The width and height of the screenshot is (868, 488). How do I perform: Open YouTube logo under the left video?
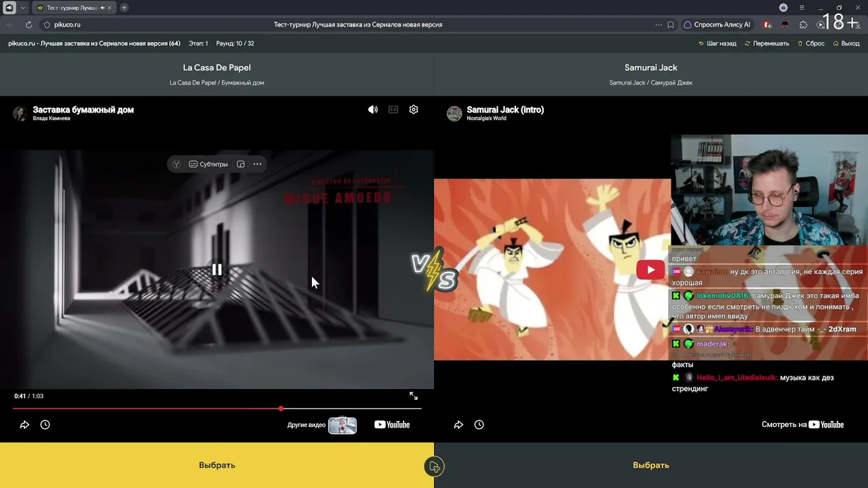[392, 425]
